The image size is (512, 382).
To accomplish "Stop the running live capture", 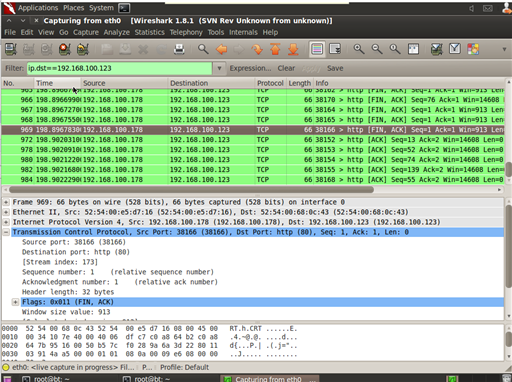I will tap(65, 49).
